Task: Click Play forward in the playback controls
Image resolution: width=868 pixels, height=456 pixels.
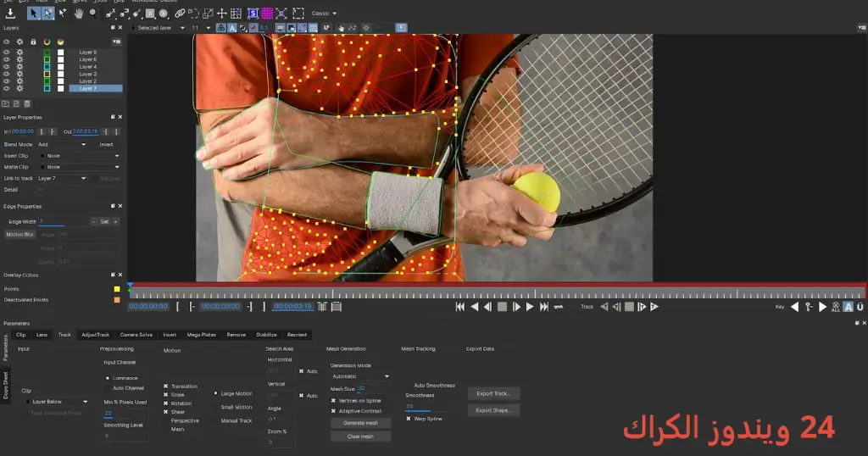Action: pyautogui.click(x=530, y=307)
